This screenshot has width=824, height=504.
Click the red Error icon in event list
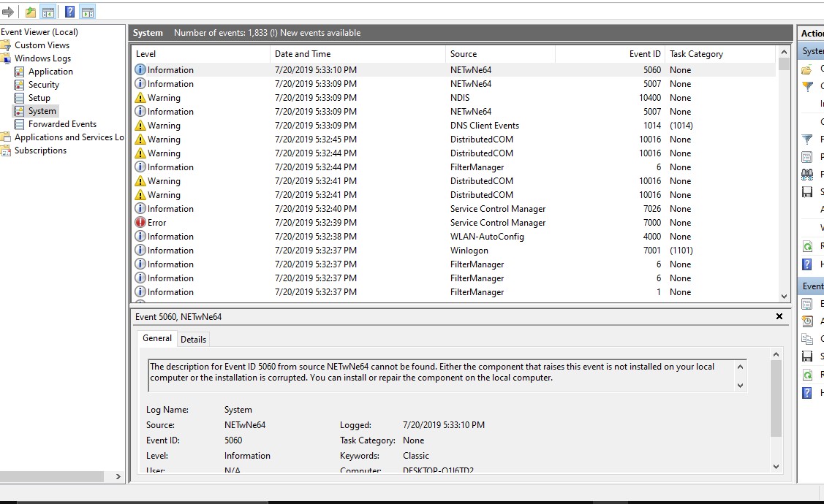pos(140,223)
